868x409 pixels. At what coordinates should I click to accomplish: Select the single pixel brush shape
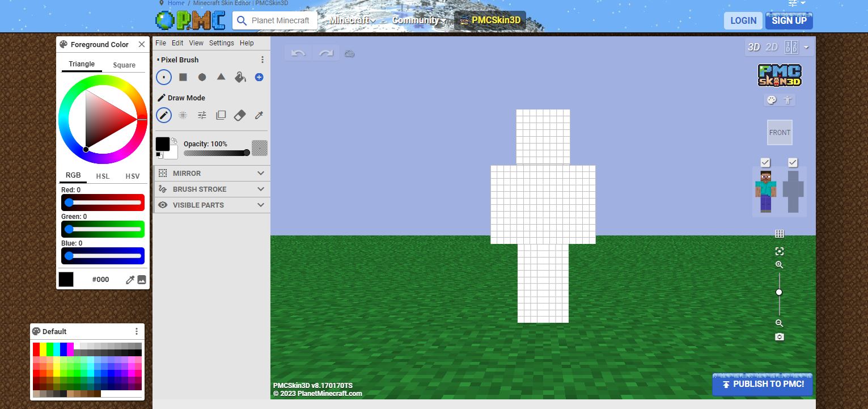[164, 77]
